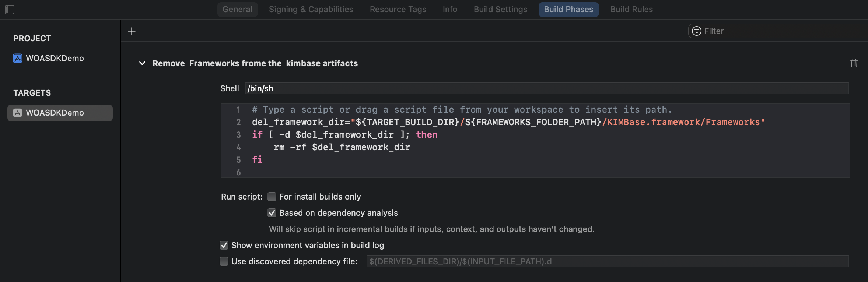Screen dimensions: 868x282
Task: Click the WOASDKDemo target app icon
Action: [x=18, y=113]
